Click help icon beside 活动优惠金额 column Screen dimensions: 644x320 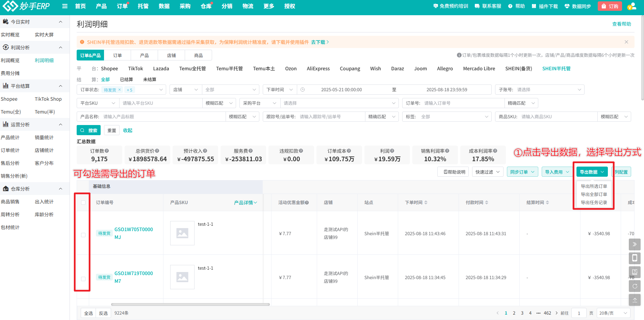pos(307,203)
